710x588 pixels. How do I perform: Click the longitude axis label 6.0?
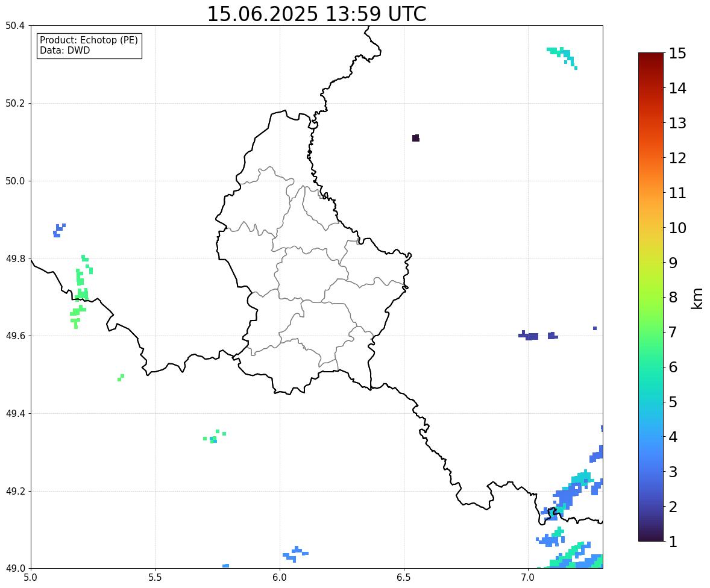(x=280, y=578)
